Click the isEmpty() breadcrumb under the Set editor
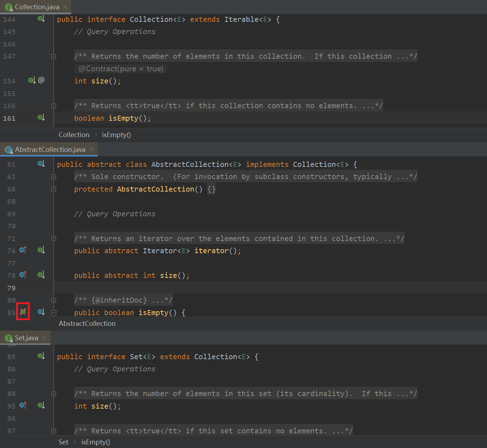487x448 pixels. [96, 442]
